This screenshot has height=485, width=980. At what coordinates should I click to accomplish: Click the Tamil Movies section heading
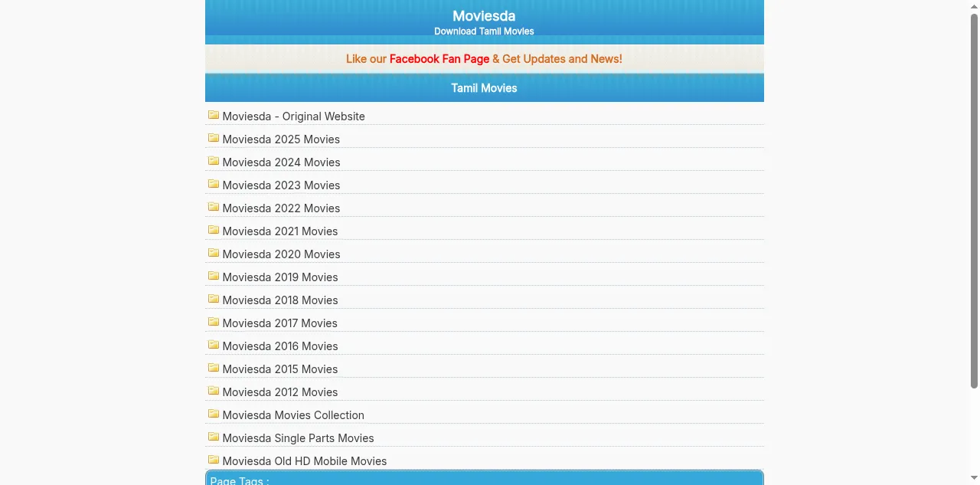484,88
